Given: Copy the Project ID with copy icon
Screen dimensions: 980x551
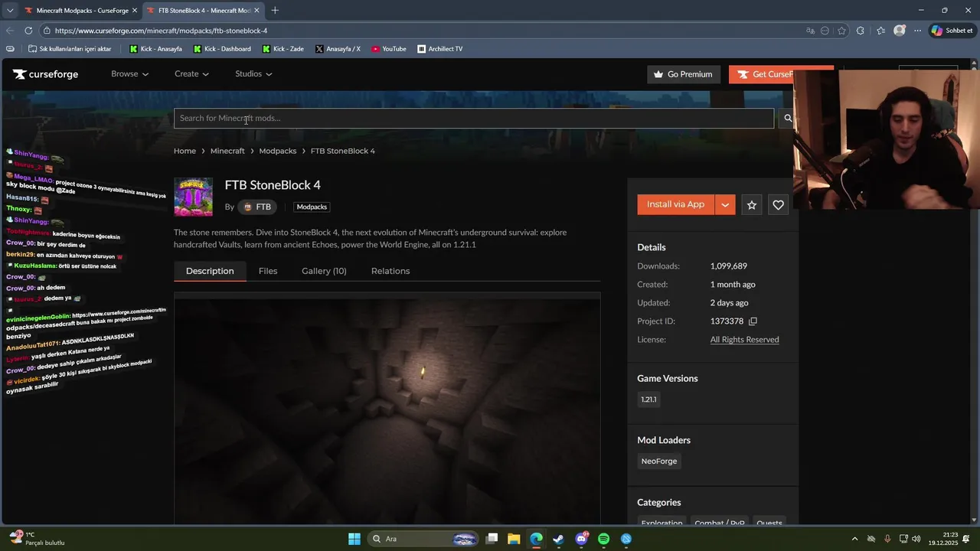Looking at the screenshot, I should [753, 321].
